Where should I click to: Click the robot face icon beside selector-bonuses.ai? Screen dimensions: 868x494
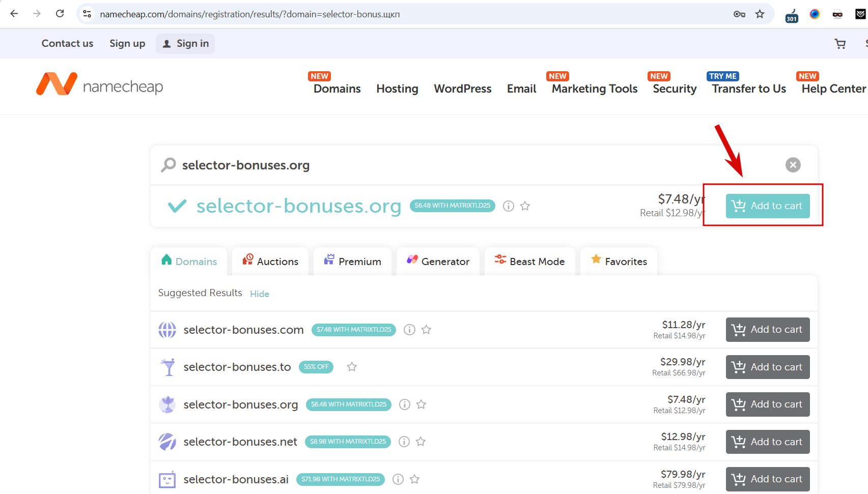[x=167, y=479]
